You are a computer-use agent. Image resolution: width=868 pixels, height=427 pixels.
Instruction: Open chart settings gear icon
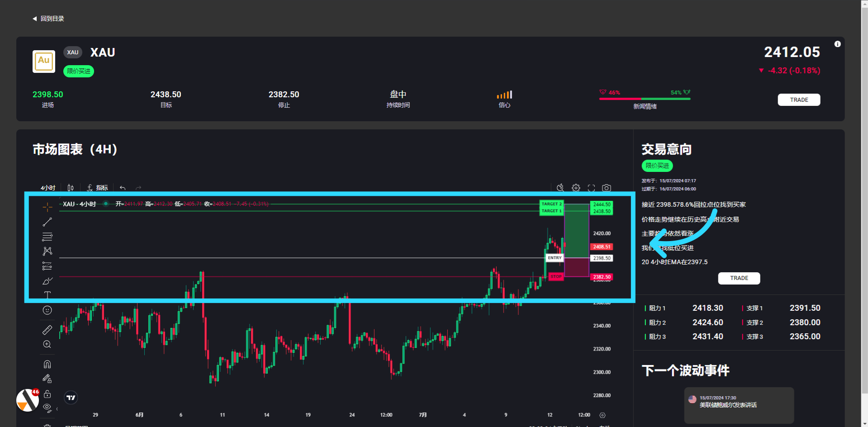click(576, 188)
